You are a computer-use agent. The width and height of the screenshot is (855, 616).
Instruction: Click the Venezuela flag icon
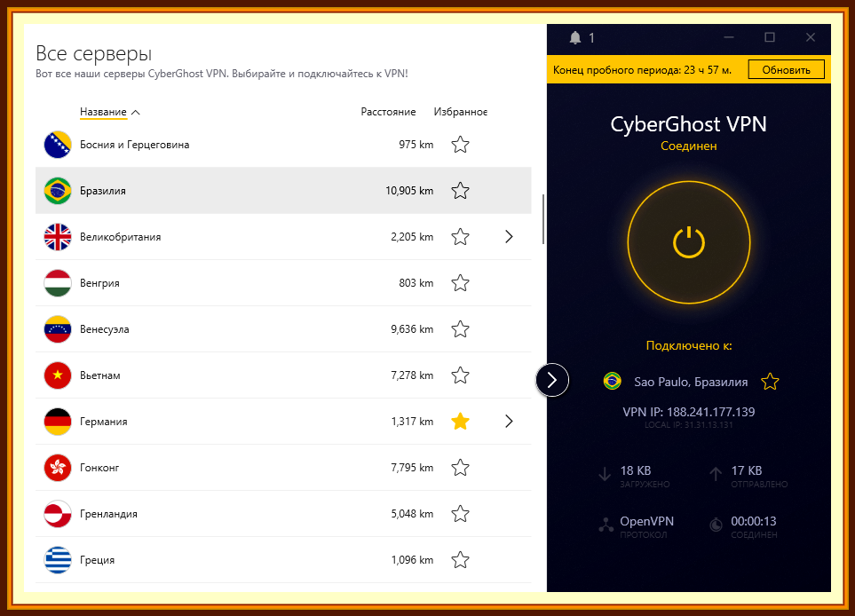[58, 329]
